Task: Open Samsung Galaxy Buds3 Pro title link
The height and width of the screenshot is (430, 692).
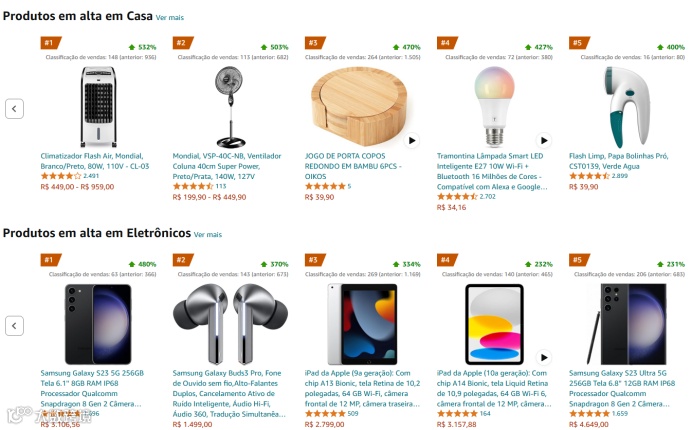Action: click(229, 393)
